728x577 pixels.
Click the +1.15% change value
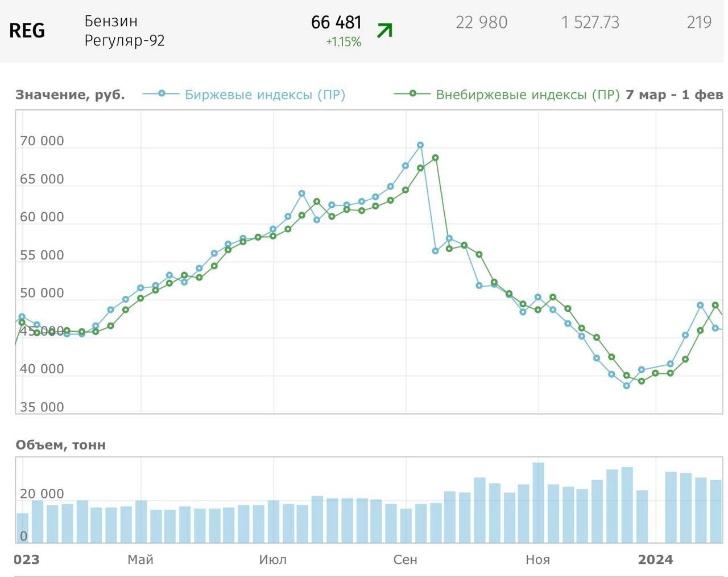coord(344,42)
